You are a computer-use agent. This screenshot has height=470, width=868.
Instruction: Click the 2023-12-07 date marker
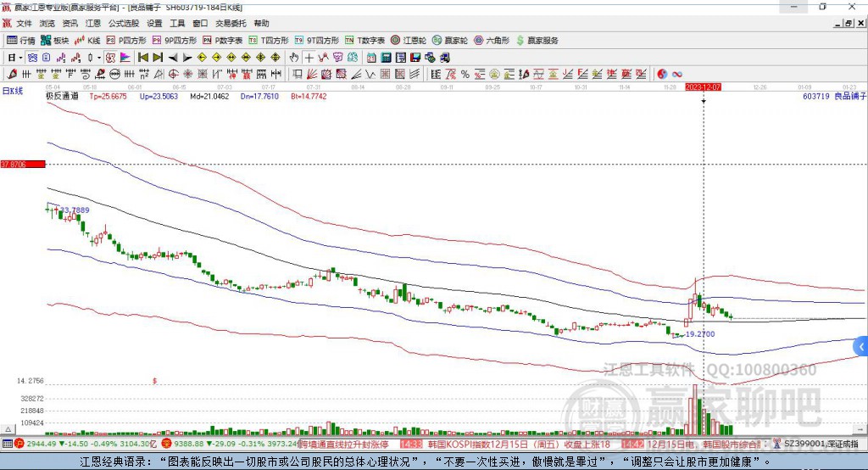coord(703,87)
